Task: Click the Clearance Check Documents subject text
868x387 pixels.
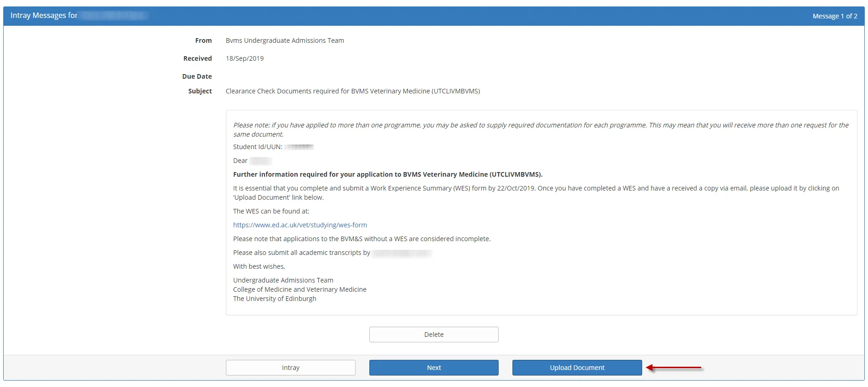Action: pos(353,91)
